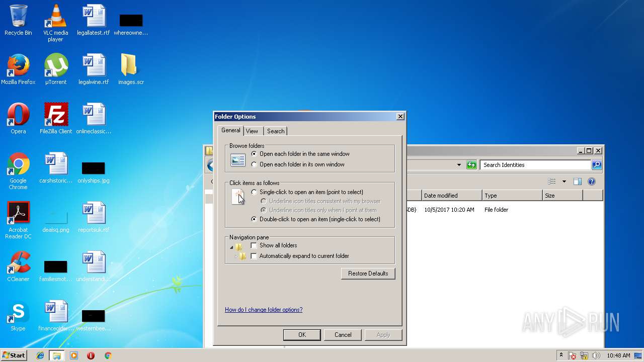Switch to the View tab
Viewport: 644px width, 362px height.
tap(252, 131)
